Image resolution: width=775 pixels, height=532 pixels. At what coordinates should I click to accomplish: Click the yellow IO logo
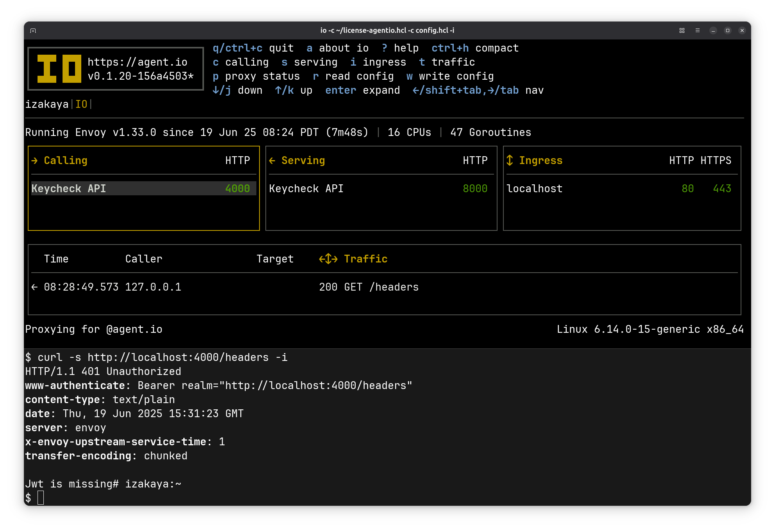coord(59,69)
